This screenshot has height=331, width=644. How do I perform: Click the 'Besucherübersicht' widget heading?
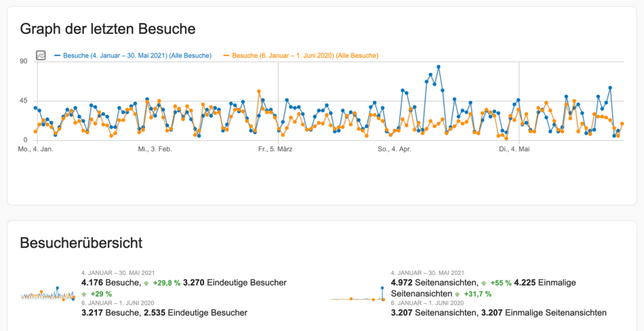81,242
